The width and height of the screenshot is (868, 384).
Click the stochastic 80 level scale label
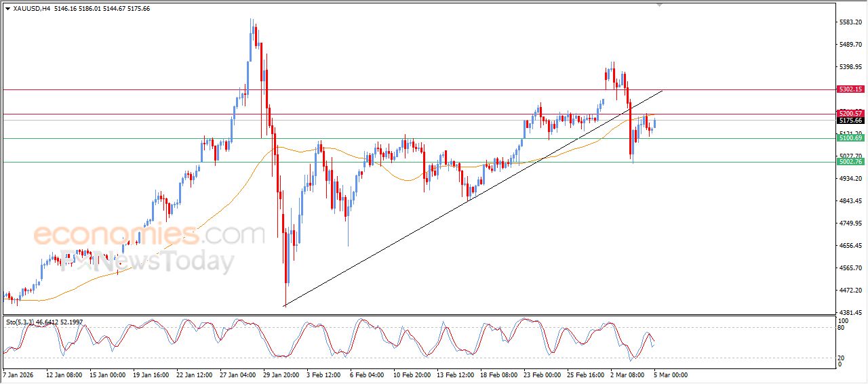point(843,328)
